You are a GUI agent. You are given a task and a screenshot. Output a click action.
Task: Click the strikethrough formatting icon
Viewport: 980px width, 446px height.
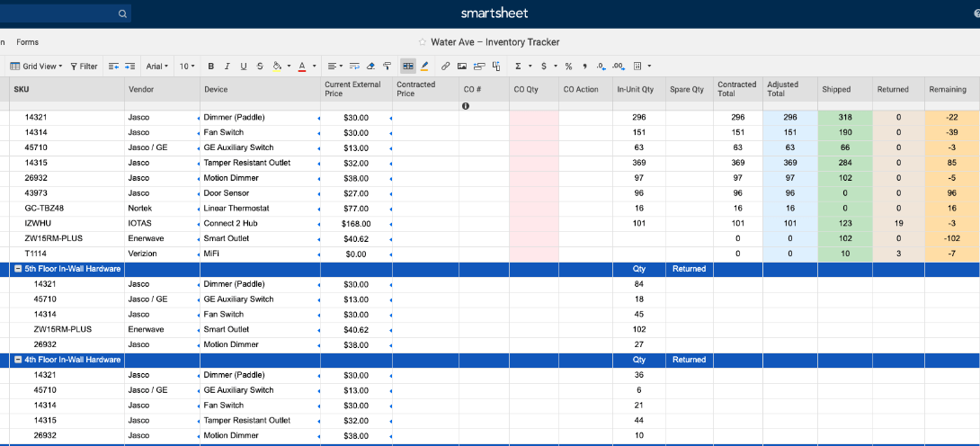pyautogui.click(x=260, y=66)
